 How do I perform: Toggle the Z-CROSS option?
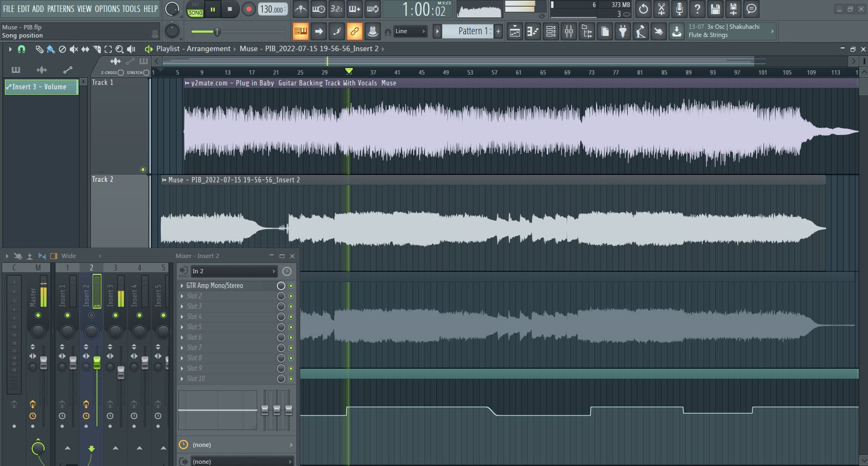point(120,72)
